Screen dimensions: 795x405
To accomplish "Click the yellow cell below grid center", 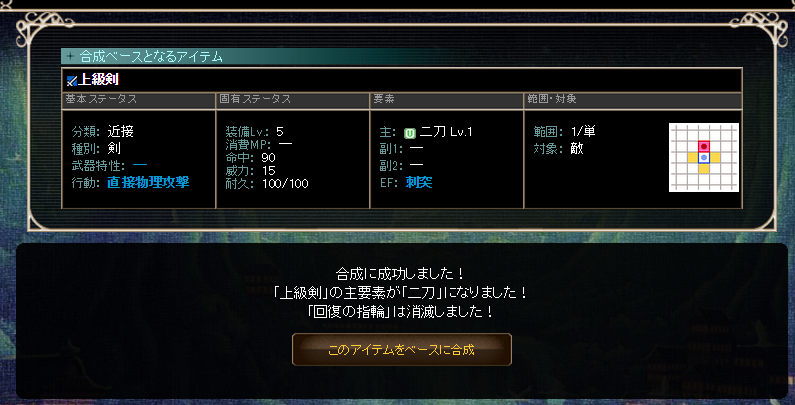I will tap(704, 169).
